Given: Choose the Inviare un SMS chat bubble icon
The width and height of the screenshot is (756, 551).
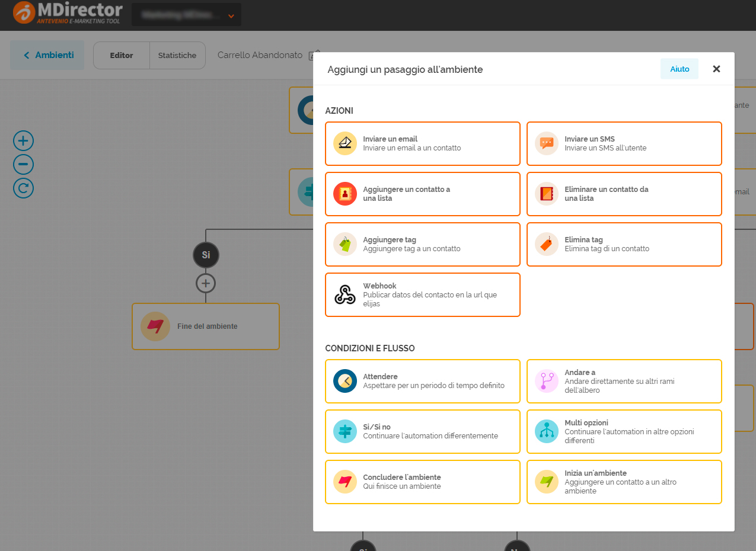Looking at the screenshot, I should tap(546, 143).
